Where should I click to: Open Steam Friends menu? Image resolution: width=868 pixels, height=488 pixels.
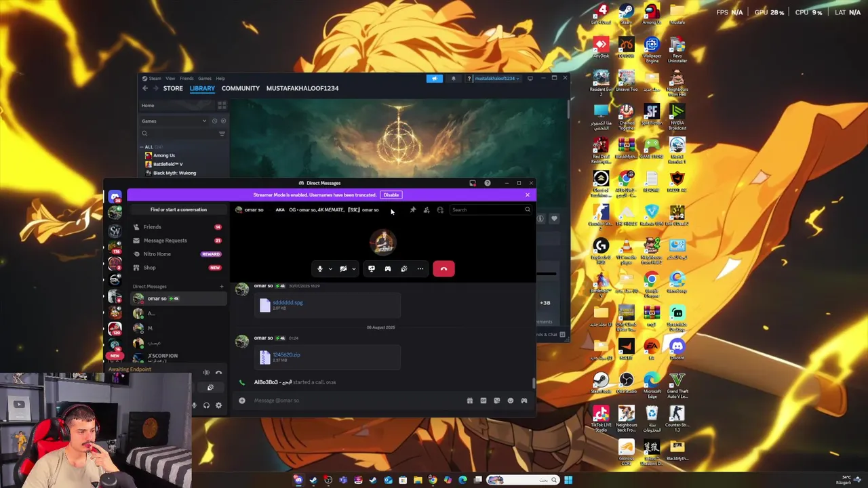186,79
